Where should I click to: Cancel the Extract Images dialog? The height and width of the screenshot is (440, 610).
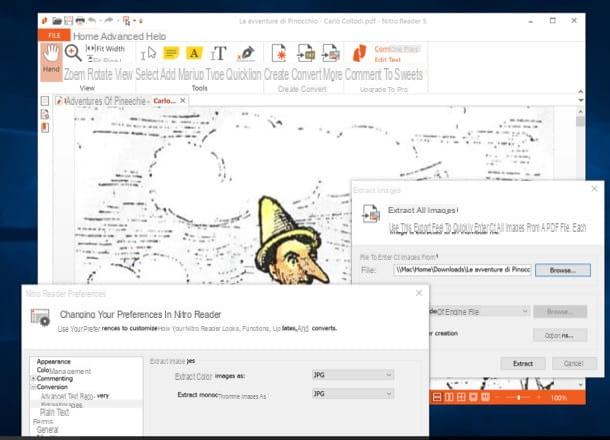(574, 364)
